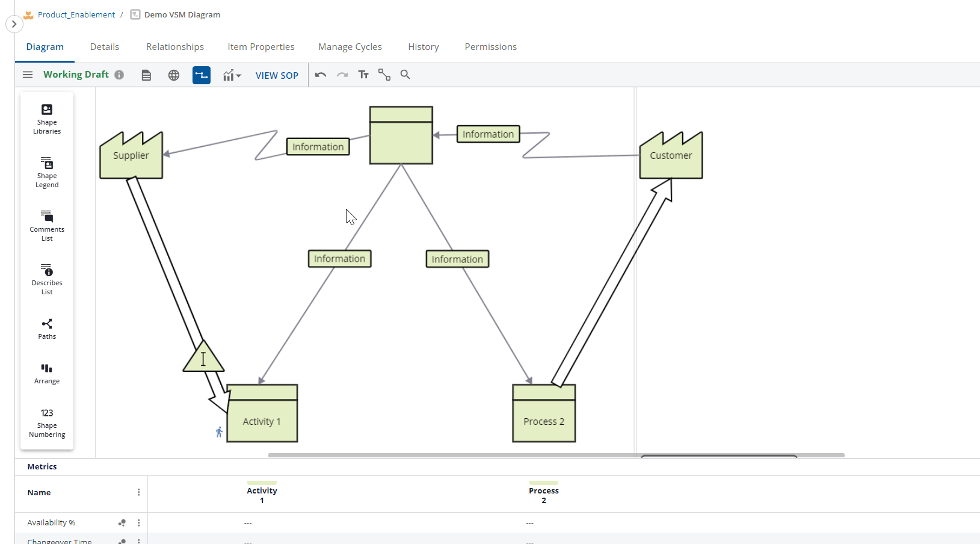The height and width of the screenshot is (544, 980).
Task: Open Name column options menu
Action: click(x=139, y=492)
